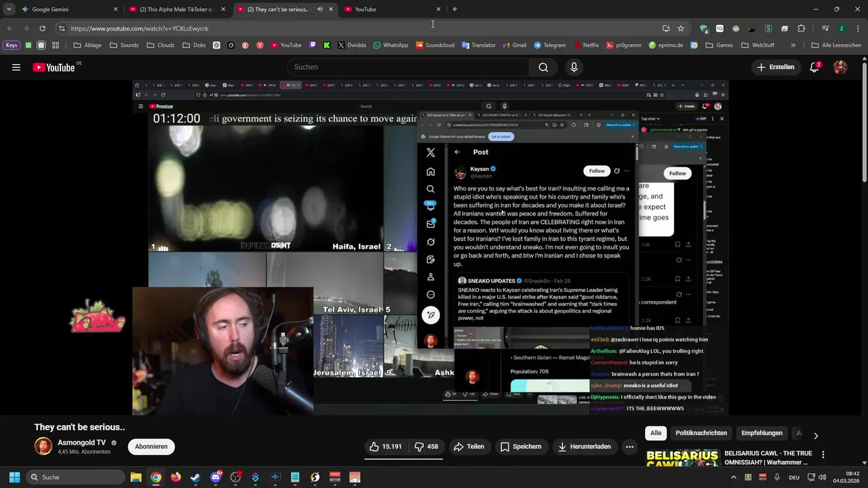Open the YouTube notifications bell

[x=814, y=67]
